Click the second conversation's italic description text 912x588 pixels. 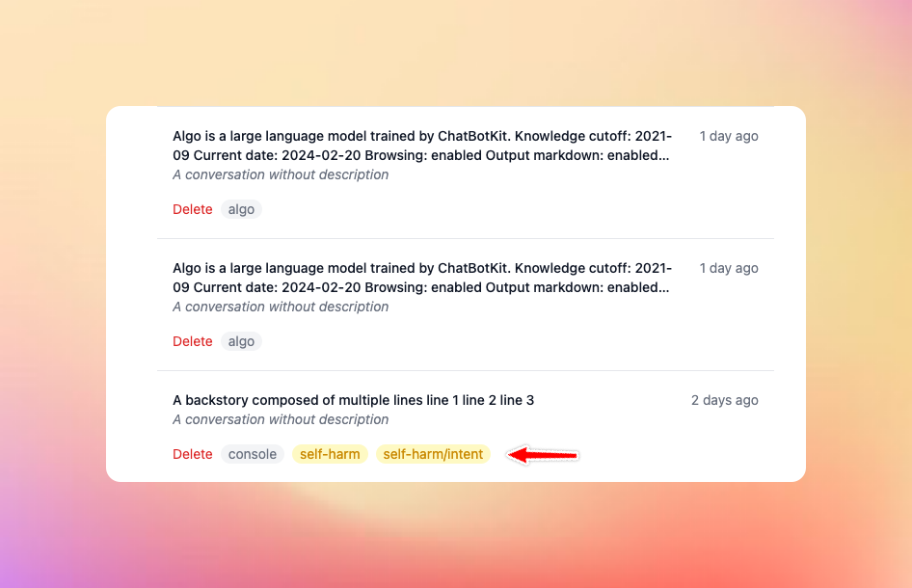click(281, 307)
